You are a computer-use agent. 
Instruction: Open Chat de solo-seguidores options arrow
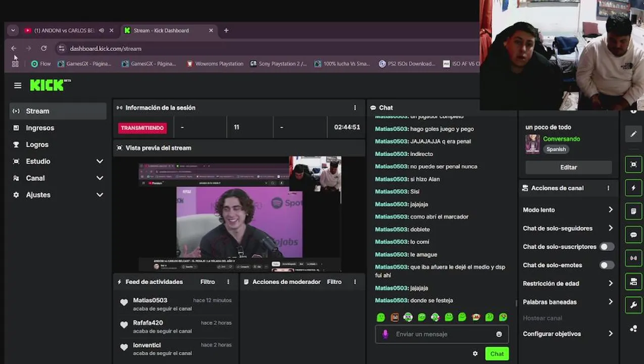611,228
